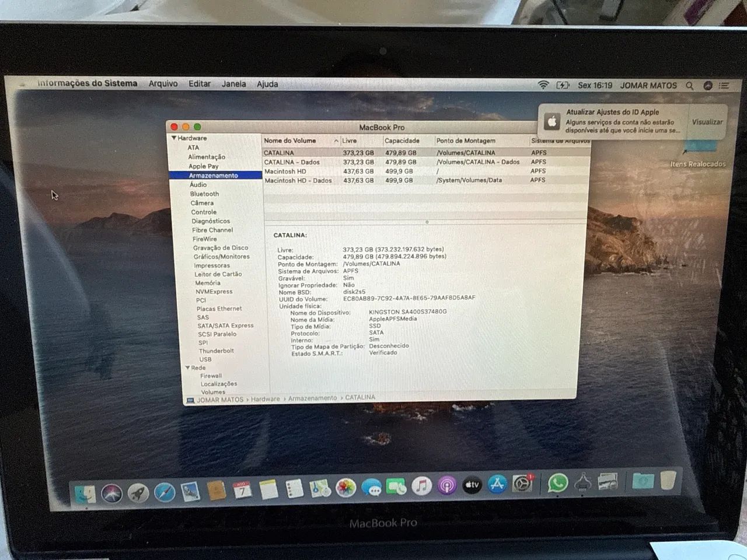Open Music note icon in Dock
The image size is (747, 560).
[421, 486]
